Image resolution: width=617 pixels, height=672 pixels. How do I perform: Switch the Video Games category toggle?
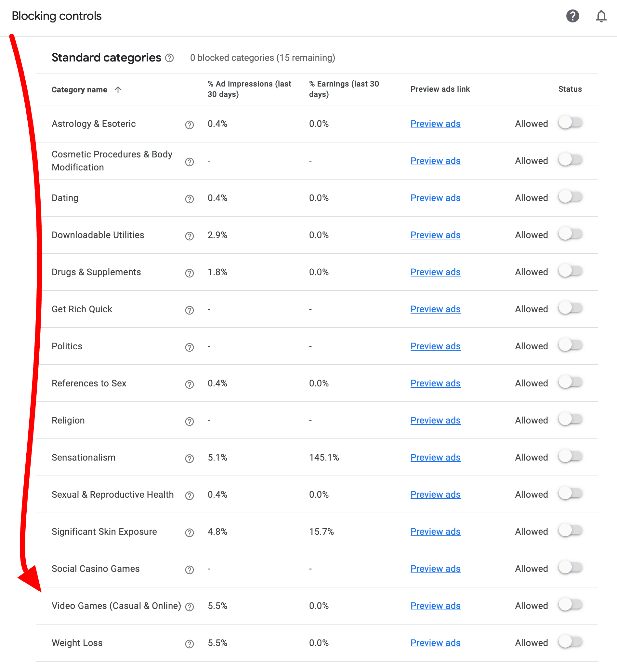click(x=570, y=605)
